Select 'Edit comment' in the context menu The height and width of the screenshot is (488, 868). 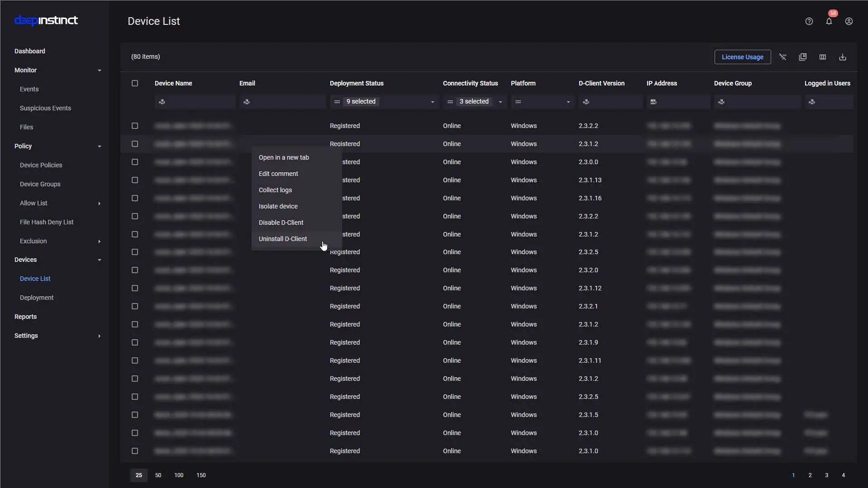pyautogui.click(x=297, y=174)
